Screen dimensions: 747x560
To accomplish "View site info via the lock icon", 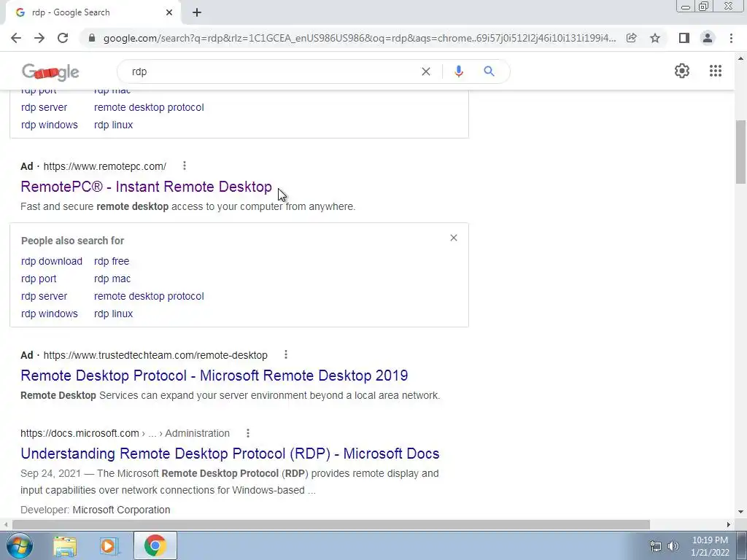I will (92, 38).
